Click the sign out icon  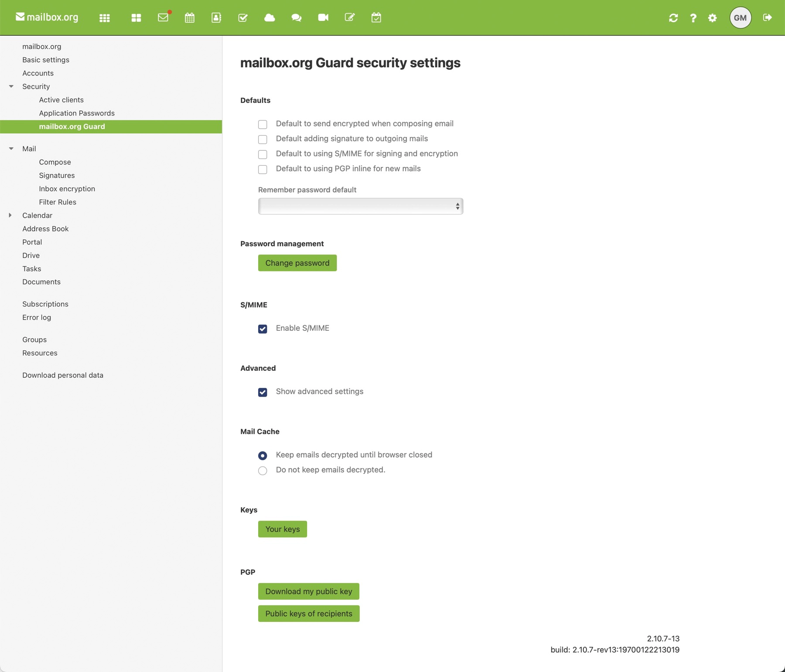768,17
